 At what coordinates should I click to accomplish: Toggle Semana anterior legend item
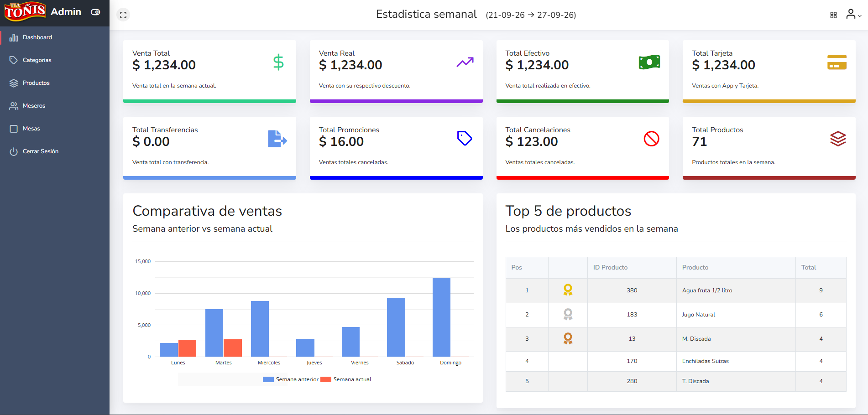pos(291,379)
